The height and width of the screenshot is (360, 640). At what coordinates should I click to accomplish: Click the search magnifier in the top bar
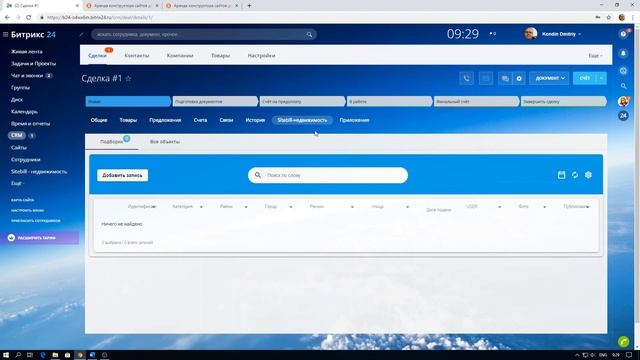tap(309, 35)
